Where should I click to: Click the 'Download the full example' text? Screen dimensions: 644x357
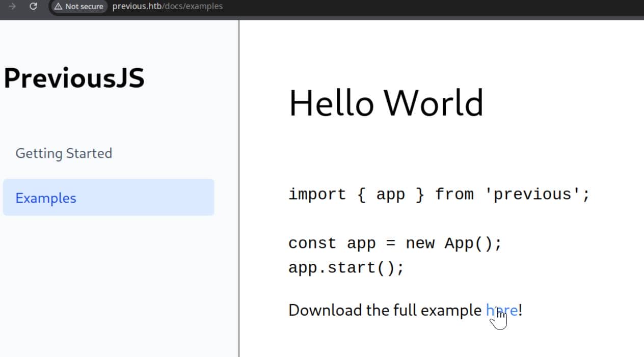(x=385, y=310)
